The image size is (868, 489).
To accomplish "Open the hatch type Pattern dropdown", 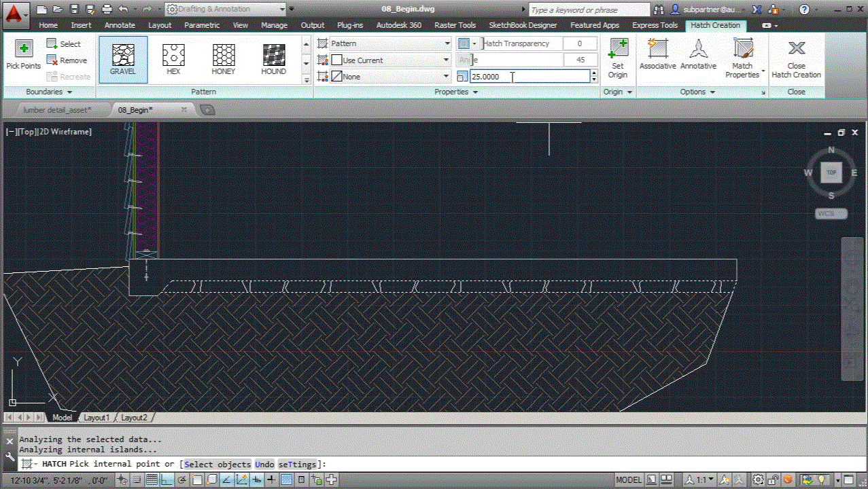I will [390, 43].
